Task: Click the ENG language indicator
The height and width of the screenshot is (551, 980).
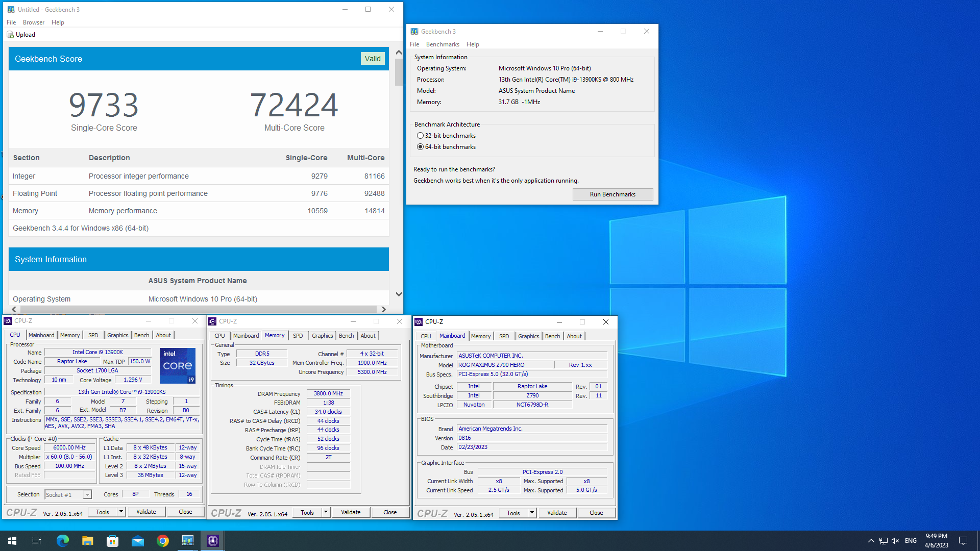Action: [911, 541]
